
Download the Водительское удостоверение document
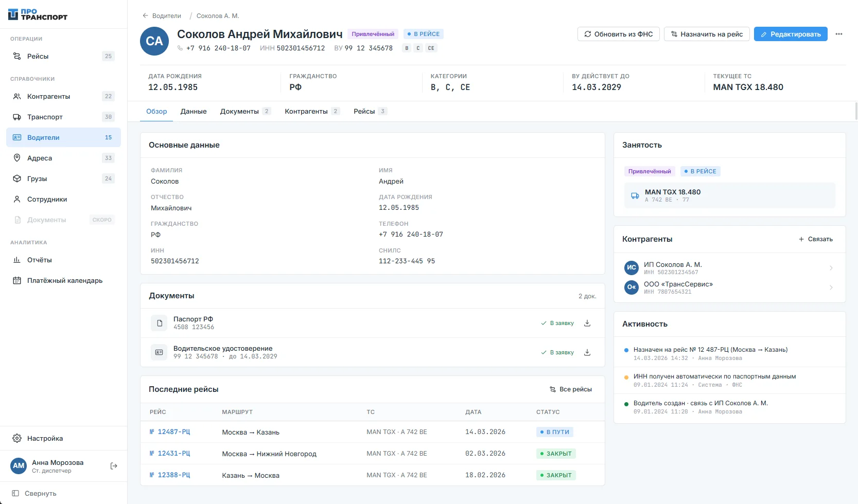pos(587,352)
